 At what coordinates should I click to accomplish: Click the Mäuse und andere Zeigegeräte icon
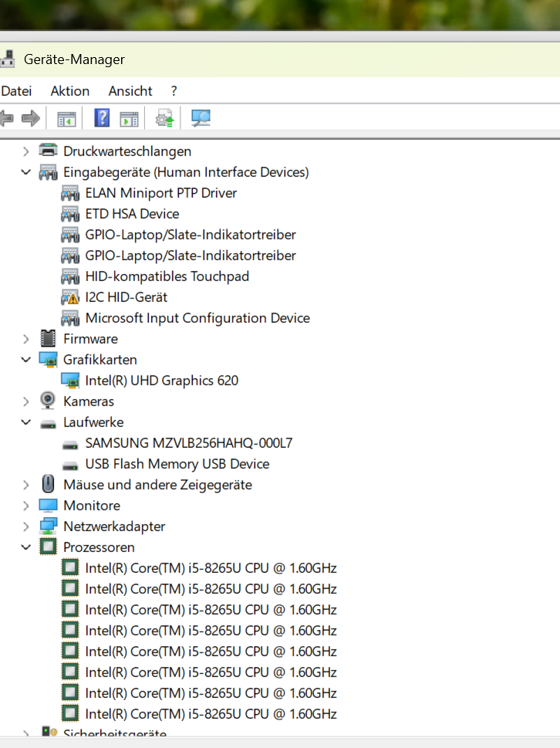48,484
